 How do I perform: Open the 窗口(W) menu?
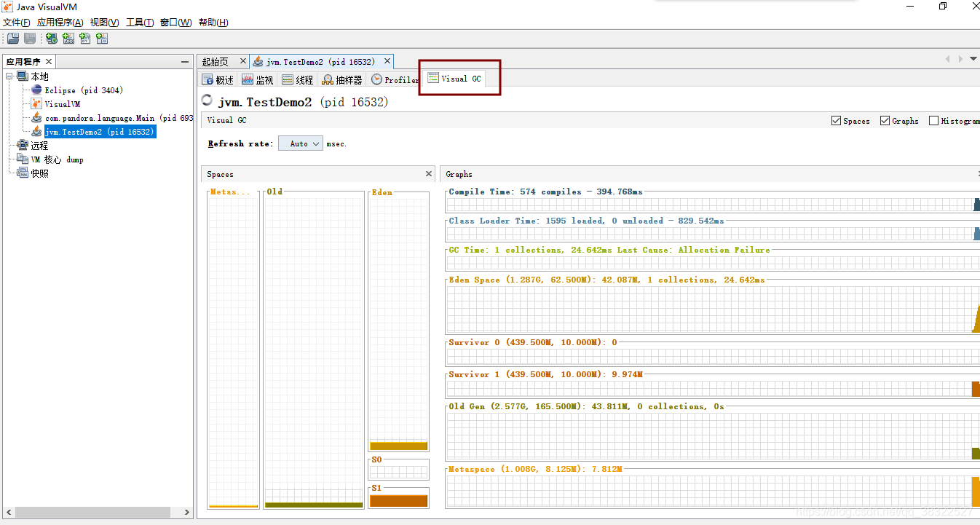coord(176,23)
